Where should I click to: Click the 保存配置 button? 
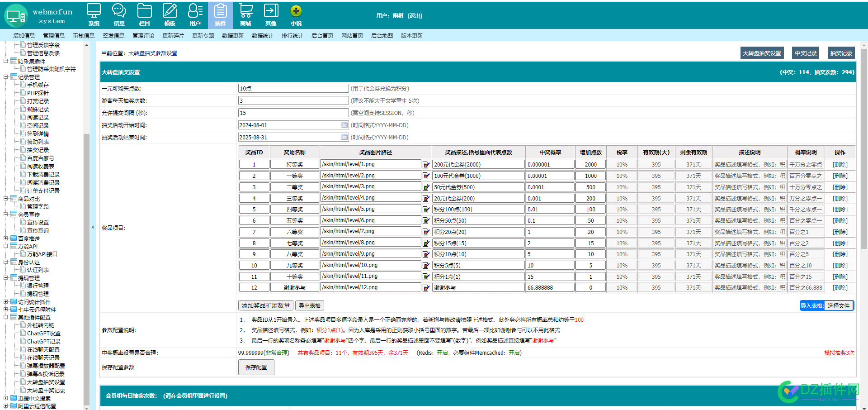point(256,367)
